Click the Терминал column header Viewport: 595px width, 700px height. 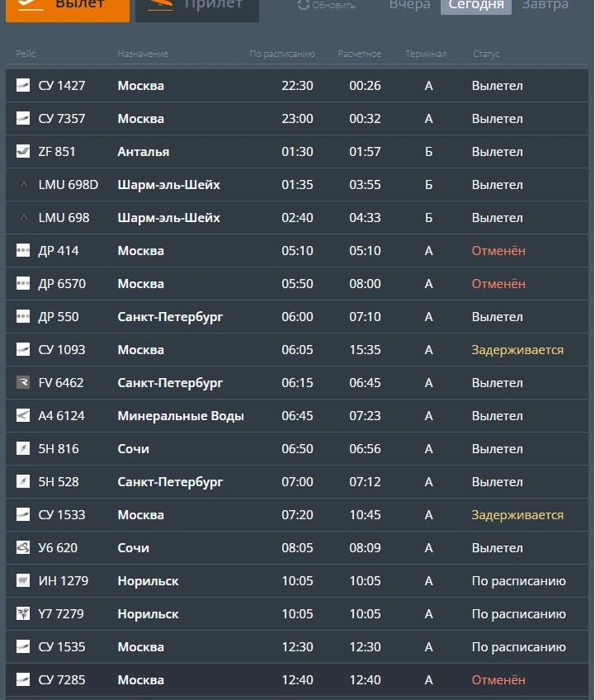(x=426, y=54)
